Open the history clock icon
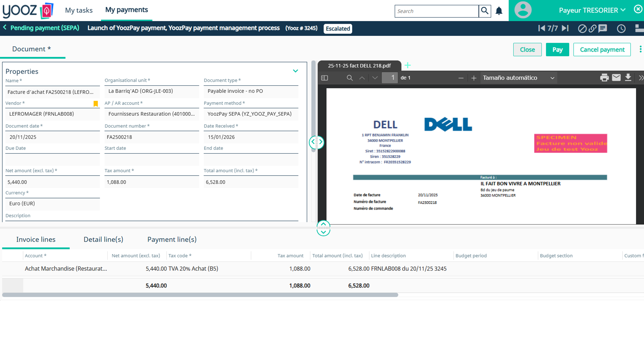The image size is (644, 362). pyautogui.click(x=621, y=28)
